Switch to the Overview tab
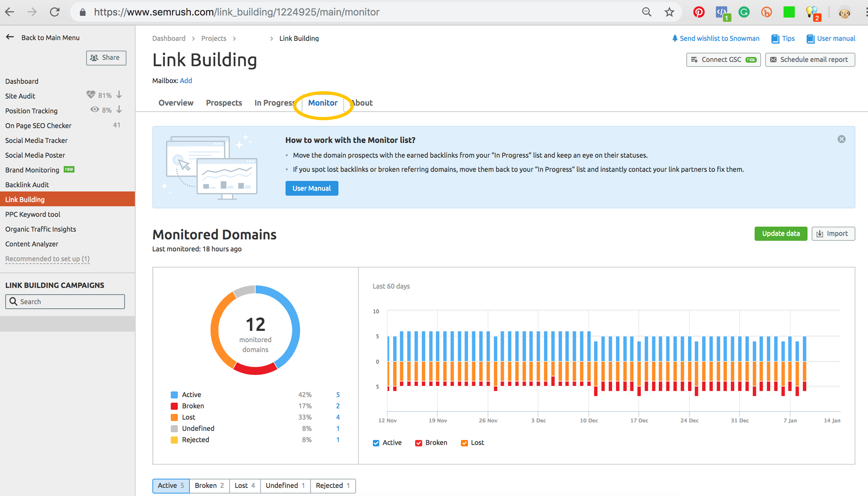868x496 pixels. tap(176, 103)
